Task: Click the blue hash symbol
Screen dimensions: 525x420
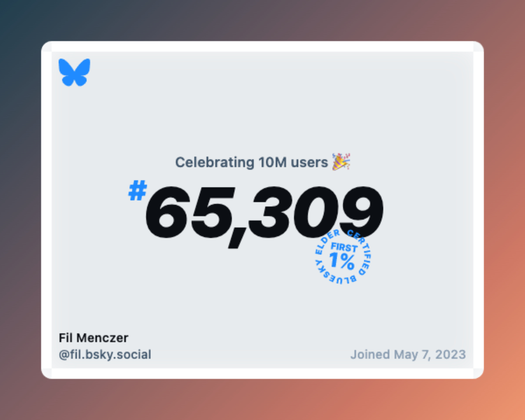Action: click(x=138, y=190)
